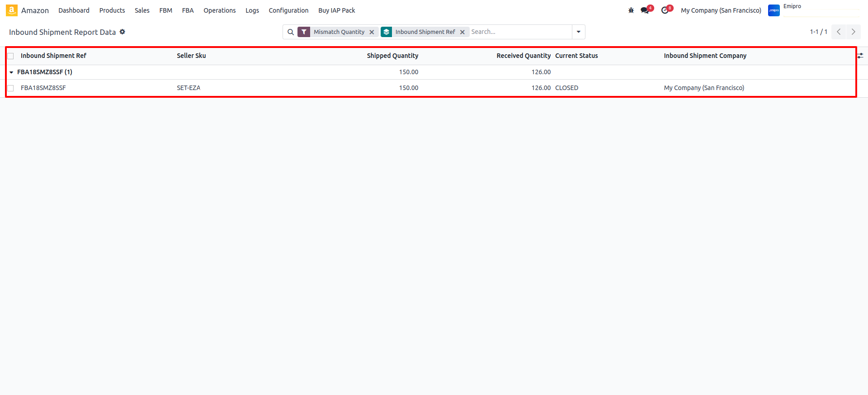Open the bug debug tools icon
This screenshot has height=395, width=868.
coord(631,10)
